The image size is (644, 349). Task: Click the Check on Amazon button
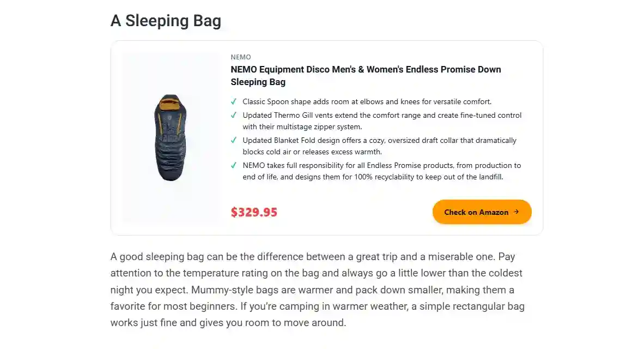point(482,212)
